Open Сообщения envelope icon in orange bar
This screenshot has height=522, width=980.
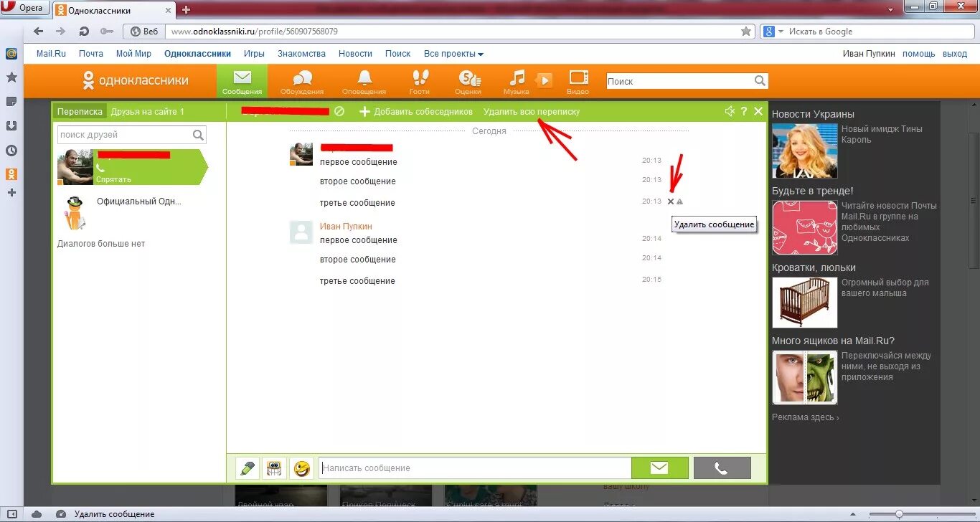click(x=242, y=81)
